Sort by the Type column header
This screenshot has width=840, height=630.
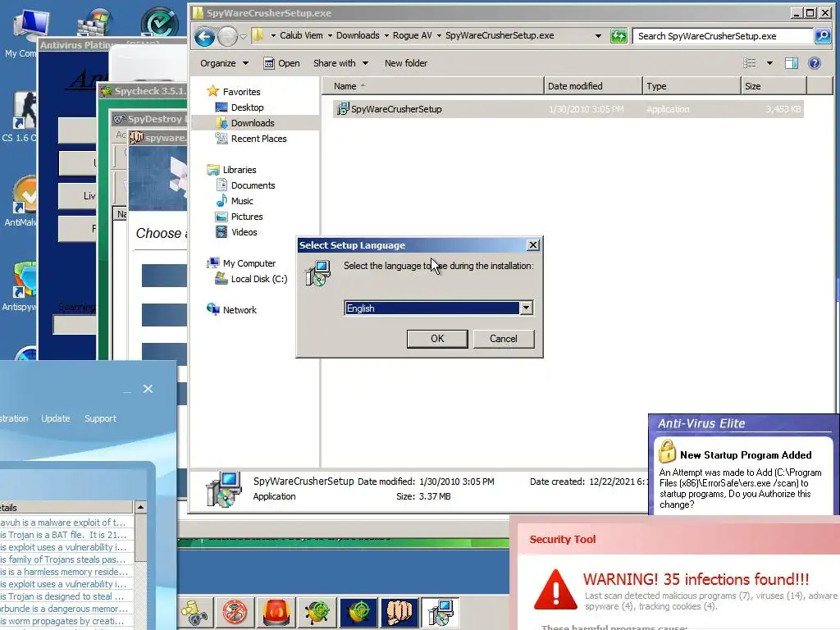pyautogui.click(x=692, y=86)
